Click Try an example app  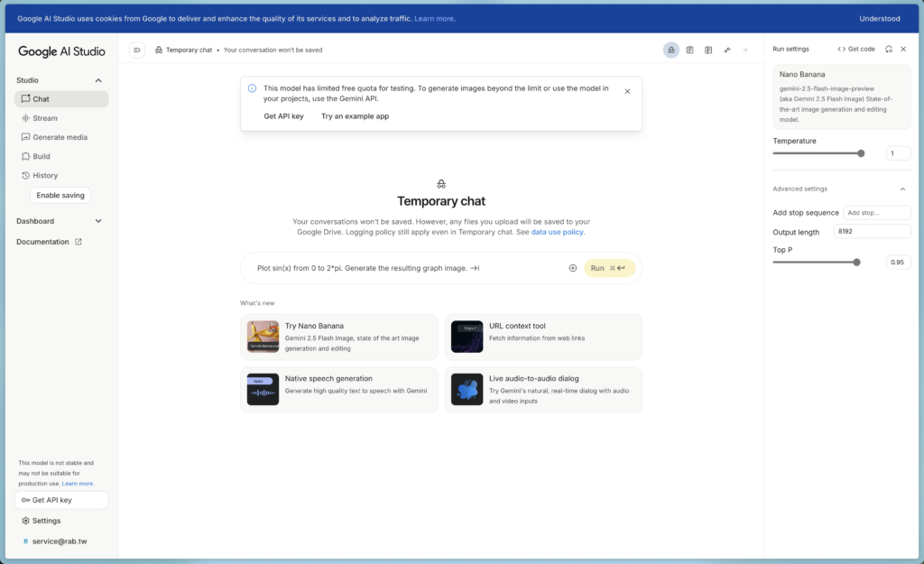(x=355, y=116)
